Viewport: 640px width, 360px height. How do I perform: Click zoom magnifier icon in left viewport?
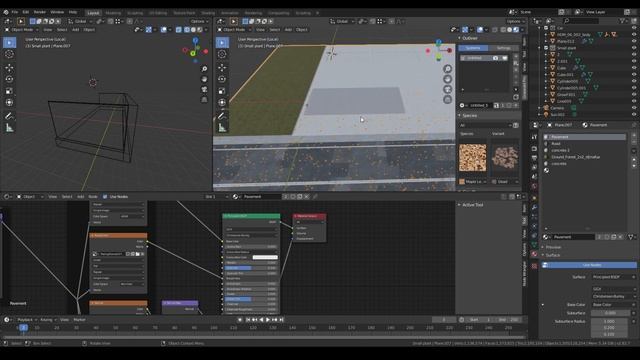(x=204, y=69)
